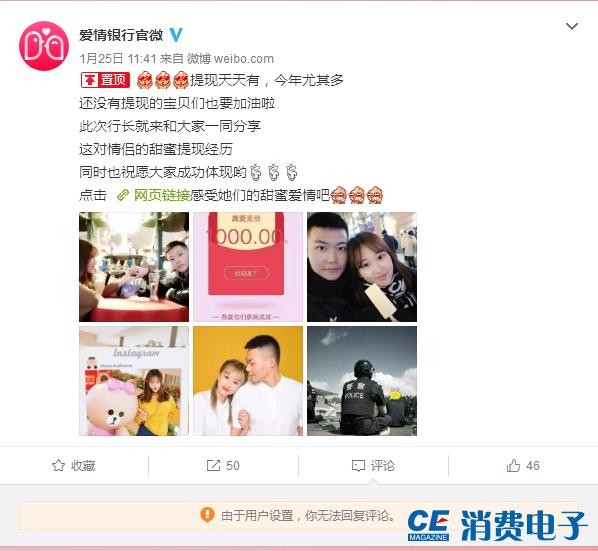
Task: Click the orange warning exclamation icon
Action: click(x=207, y=515)
